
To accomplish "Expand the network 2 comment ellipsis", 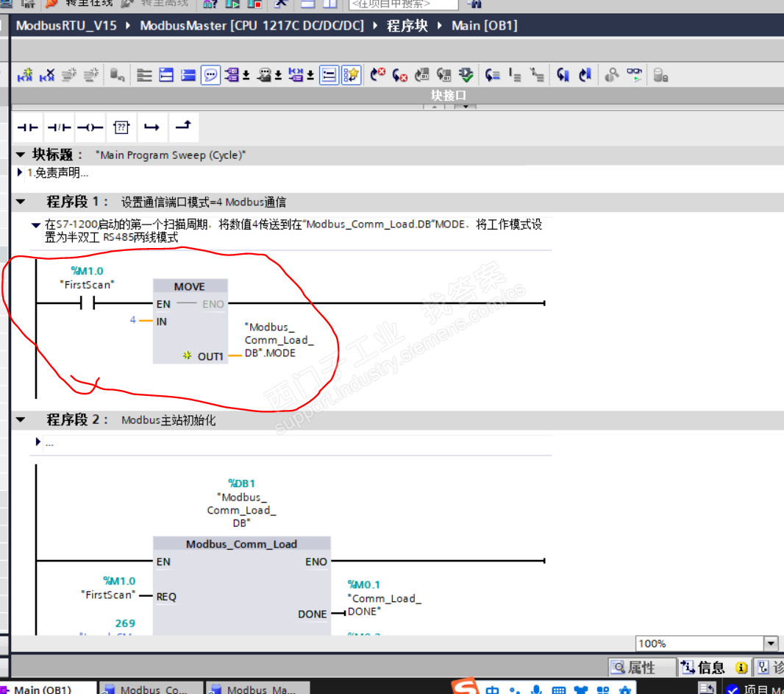I will click(x=38, y=442).
